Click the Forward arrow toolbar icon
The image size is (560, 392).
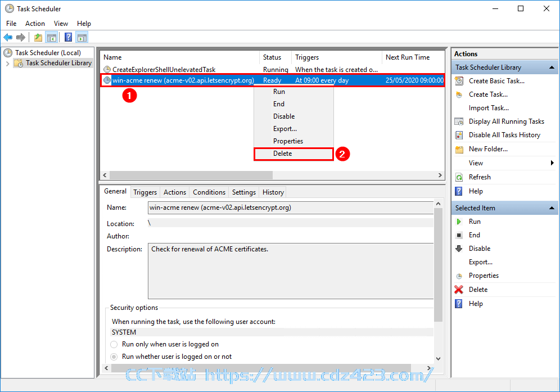[21, 37]
